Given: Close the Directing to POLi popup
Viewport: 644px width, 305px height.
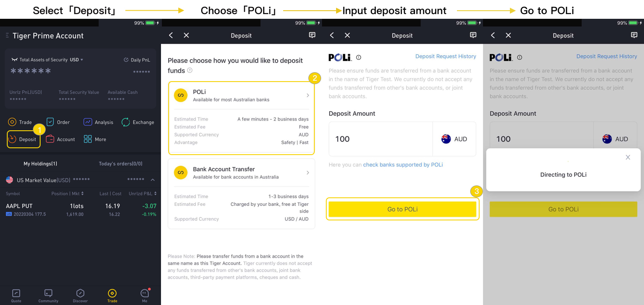Looking at the screenshot, I should point(628,157).
